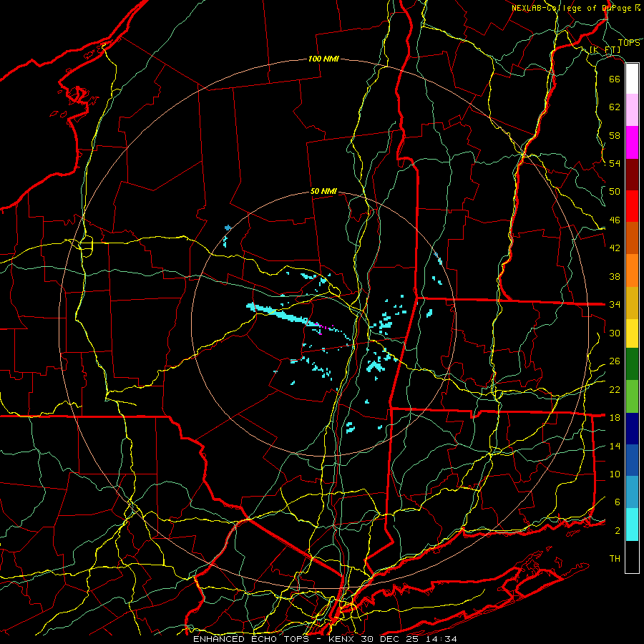Click the magenta echo pixels near radar center
The image size is (644, 644).
click(323, 327)
